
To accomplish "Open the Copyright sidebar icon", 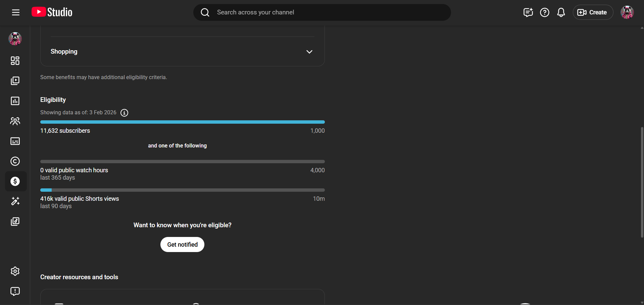I will (15, 161).
